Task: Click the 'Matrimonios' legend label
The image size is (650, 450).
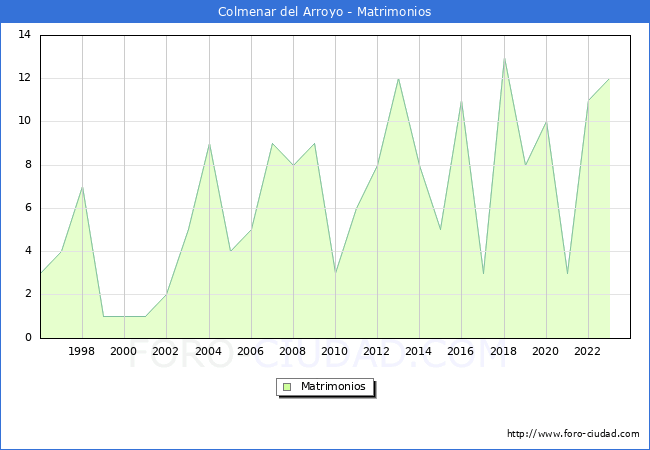Action: [333, 386]
